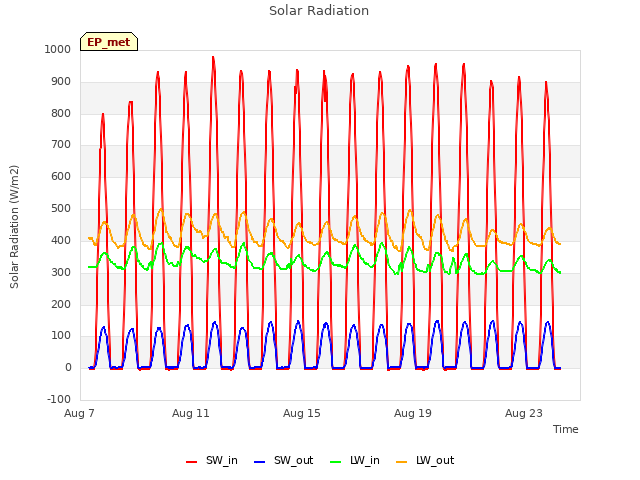This screenshot has height=480, width=640.
Task: Click the 900 y-axis tick label
Action: pos(61,81)
